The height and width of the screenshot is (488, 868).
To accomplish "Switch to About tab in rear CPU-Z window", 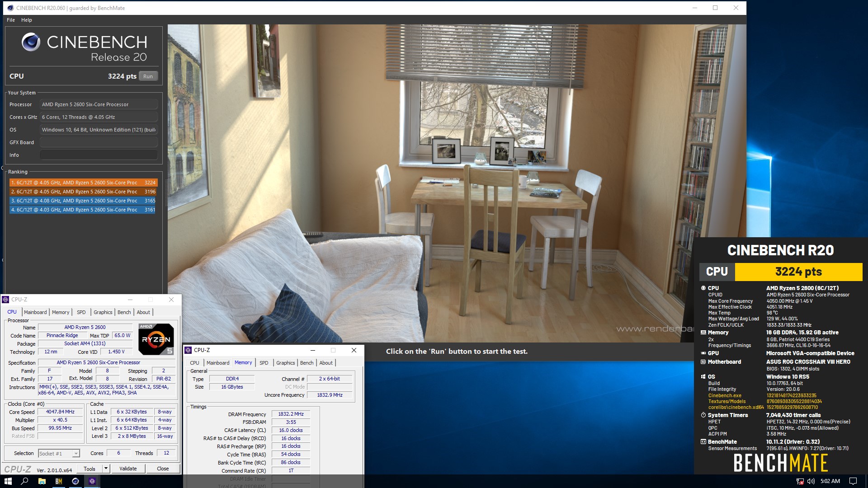I will coord(143,312).
